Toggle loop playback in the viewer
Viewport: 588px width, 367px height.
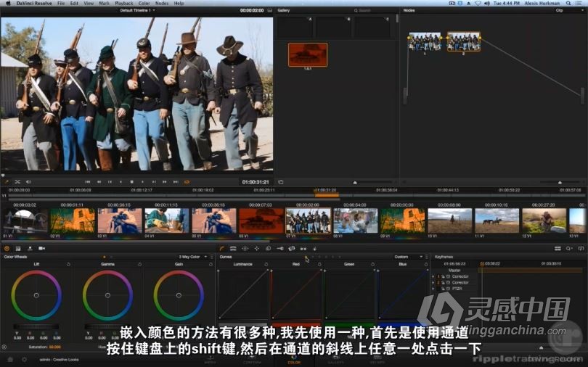coord(187,182)
